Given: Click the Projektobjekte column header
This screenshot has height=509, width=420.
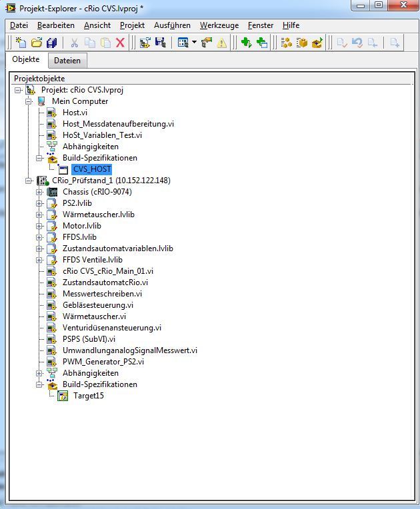Looking at the screenshot, I should pos(212,79).
